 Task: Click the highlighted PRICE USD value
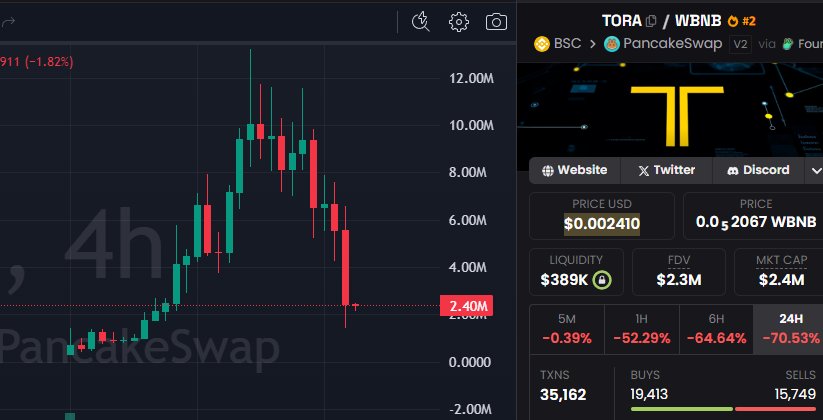click(602, 223)
